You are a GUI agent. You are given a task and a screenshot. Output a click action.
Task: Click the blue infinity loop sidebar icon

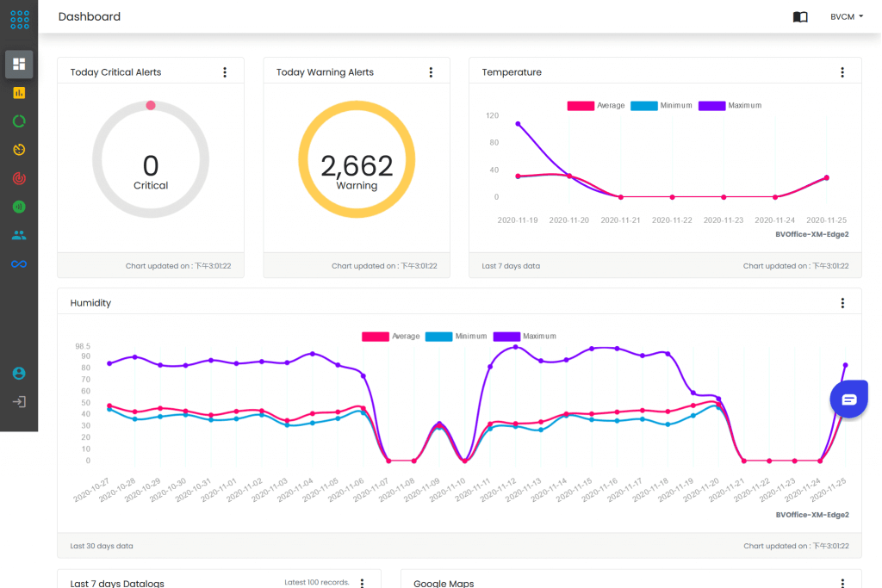tap(19, 263)
